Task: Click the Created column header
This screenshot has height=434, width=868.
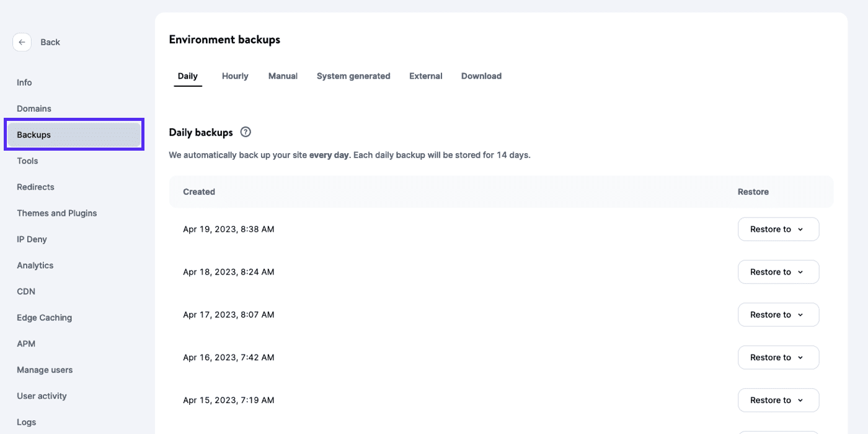Action: click(198, 192)
